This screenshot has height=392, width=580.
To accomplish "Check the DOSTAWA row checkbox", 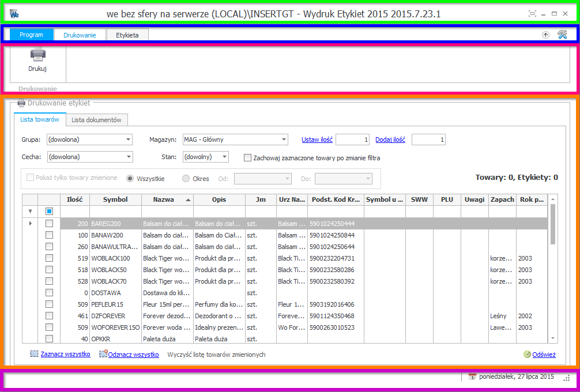I will tap(49, 292).
